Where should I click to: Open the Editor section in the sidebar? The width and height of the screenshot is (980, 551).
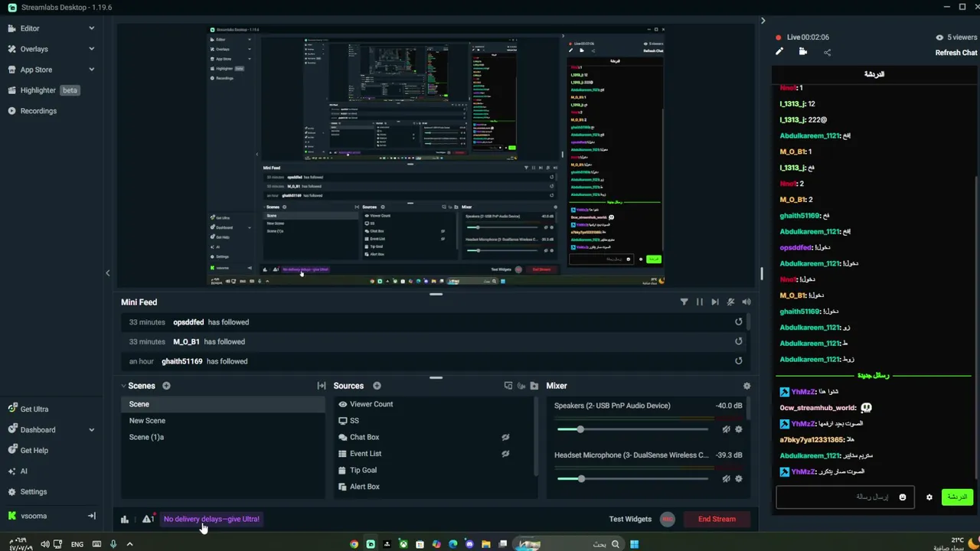click(30, 28)
